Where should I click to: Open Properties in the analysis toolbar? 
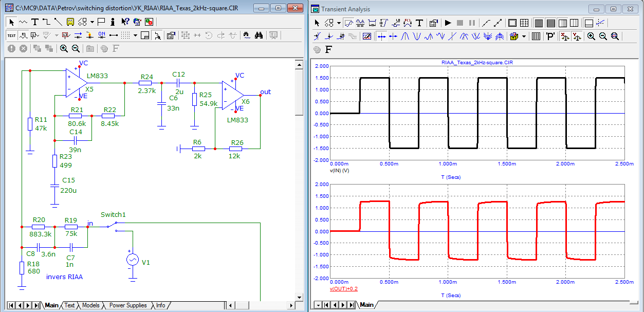point(433,23)
